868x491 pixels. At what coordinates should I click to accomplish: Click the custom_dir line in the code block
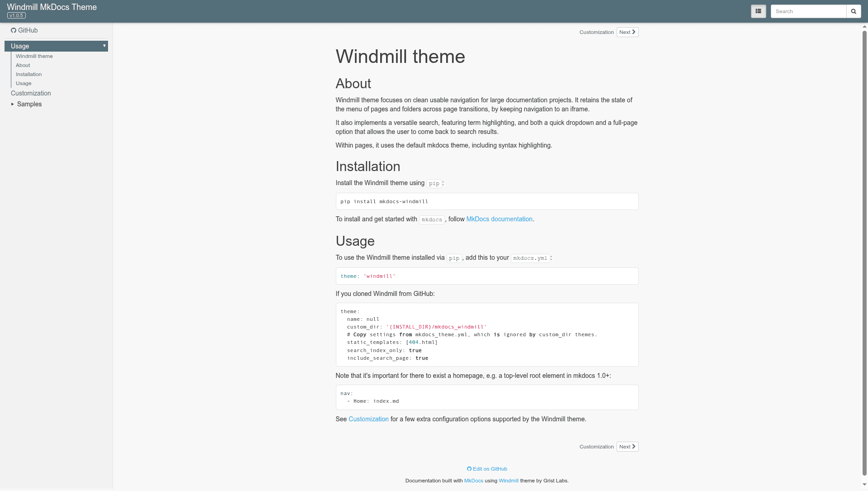[417, 327]
